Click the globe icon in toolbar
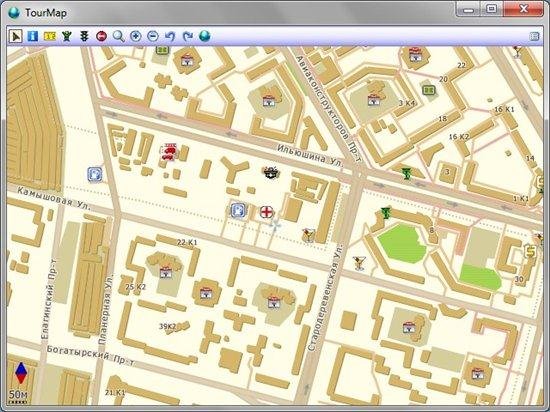This screenshot has height=412, width=550. click(205, 36)
